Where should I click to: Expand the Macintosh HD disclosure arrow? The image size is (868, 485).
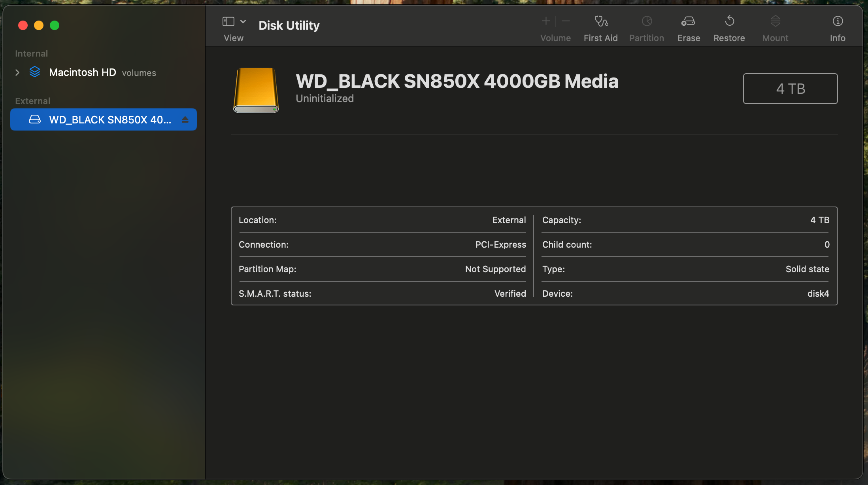point(17,72)
